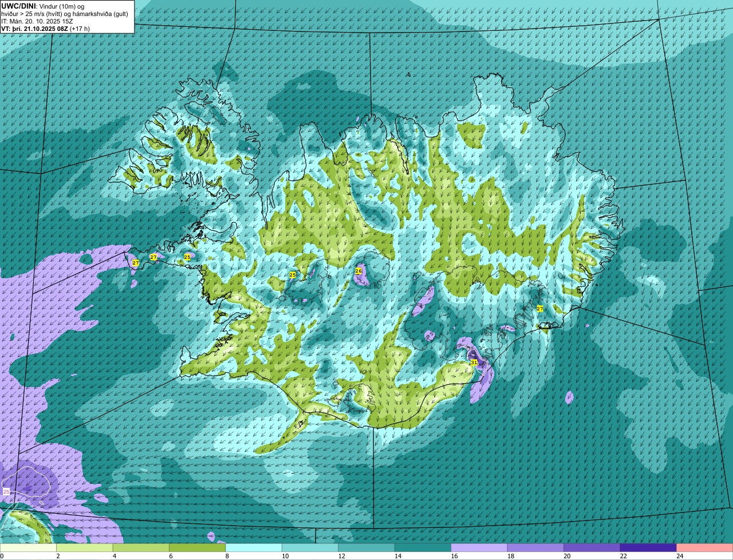The width and height of the screenshot is (733, 560).
Task: Click the "VT: þri. 21.10.2025 08Z (+17 h)" line
Action: 46,28
